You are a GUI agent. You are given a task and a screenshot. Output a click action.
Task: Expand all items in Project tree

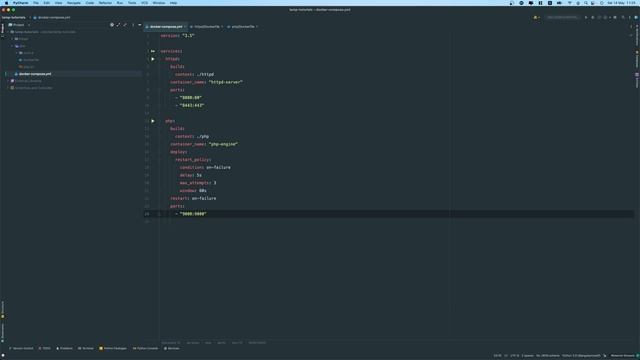(x=118, y=25)
